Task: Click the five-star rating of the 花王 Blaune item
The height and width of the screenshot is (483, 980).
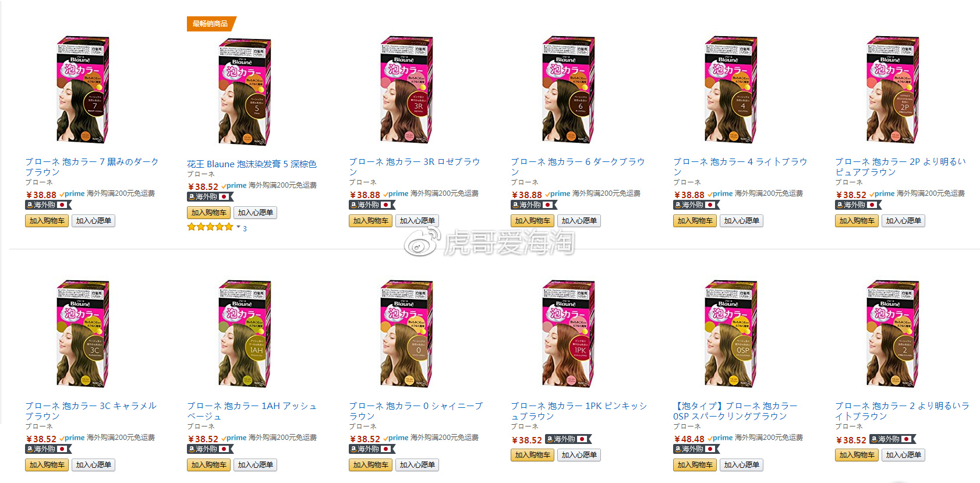Action: coord(210,227)
